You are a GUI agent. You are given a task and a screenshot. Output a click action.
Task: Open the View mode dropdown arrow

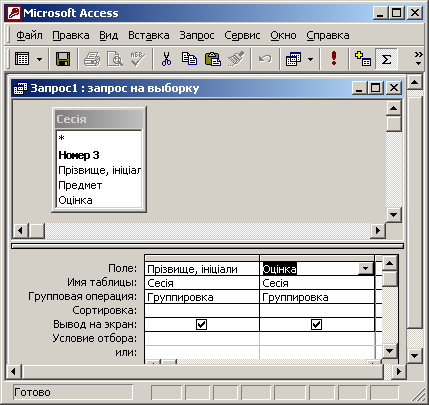point(39,60)
